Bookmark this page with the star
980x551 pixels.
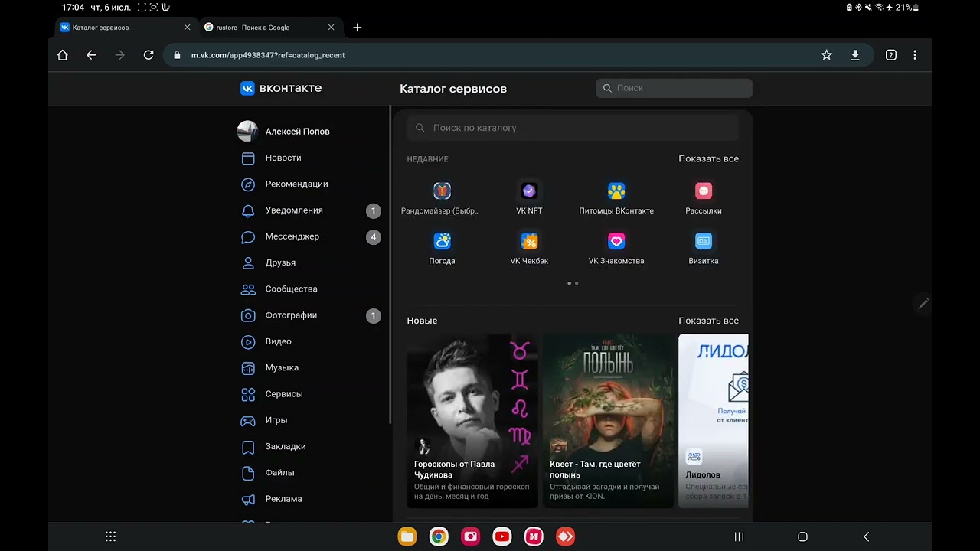827,55
